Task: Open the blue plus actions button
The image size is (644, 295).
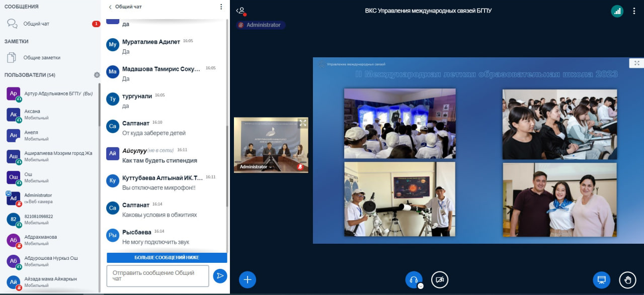Action: (x=248, y=279)
